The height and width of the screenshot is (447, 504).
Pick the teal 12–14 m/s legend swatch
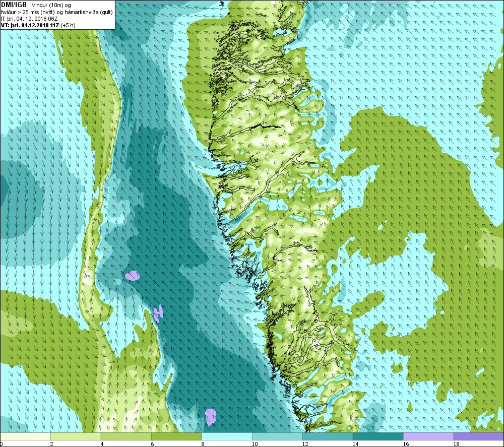click(x=328, y=436)
